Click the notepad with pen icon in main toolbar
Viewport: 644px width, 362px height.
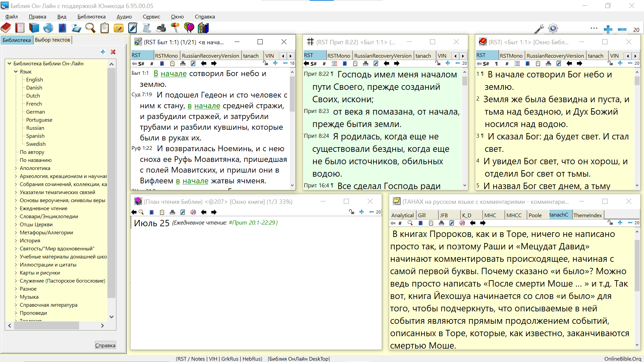[x=133, y=28]
